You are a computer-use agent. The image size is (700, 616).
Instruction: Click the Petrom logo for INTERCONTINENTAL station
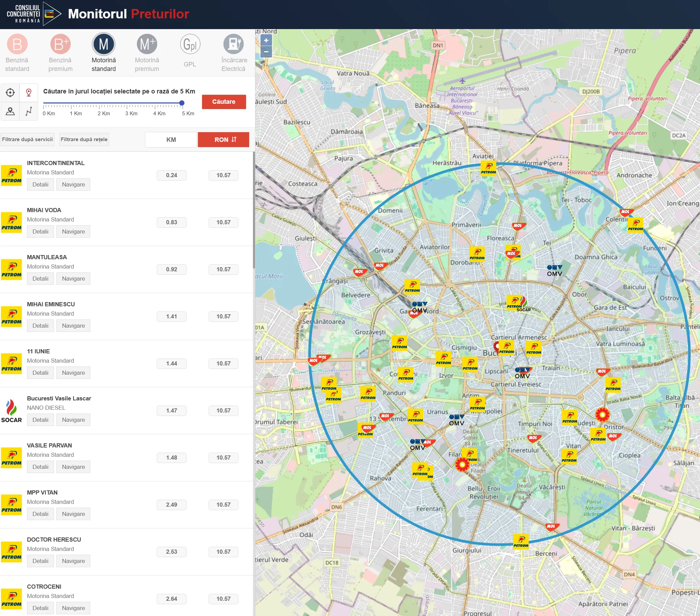pyautogui.click(x=11, y=175)
